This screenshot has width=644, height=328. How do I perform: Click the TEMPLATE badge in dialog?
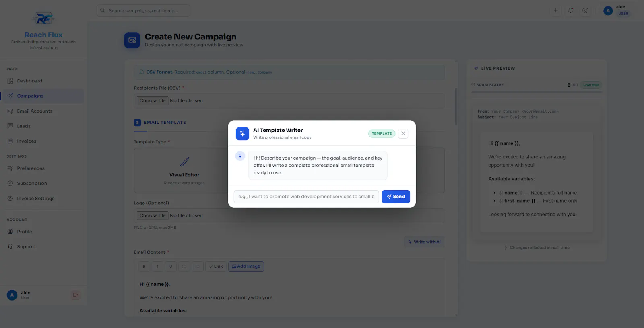click(382, 133)
